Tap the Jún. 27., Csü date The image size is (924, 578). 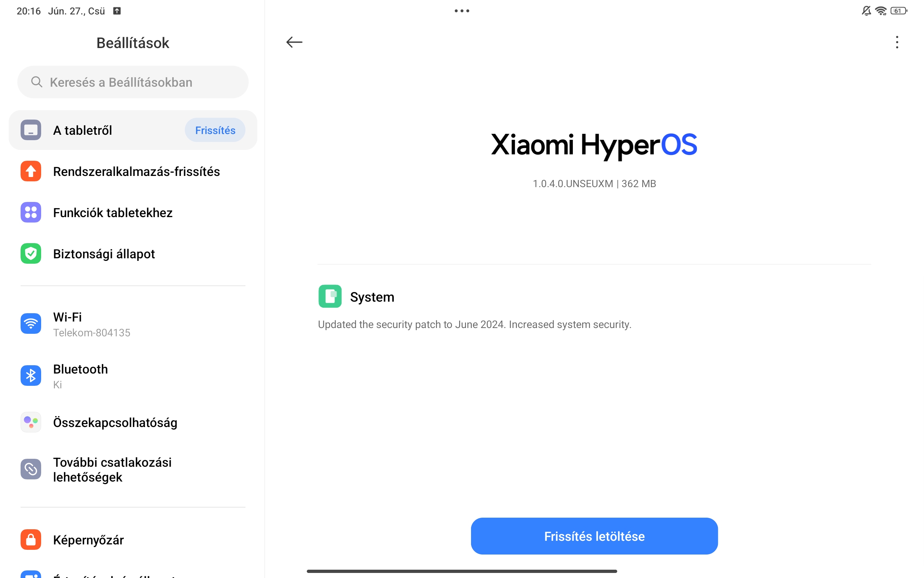pos(77,11)
